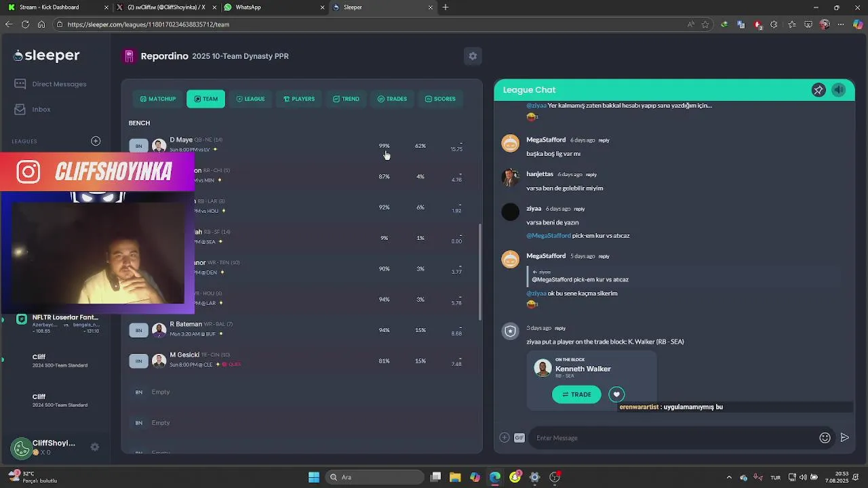
Task: Go to the LEAGUE tab
Action: 250,99
